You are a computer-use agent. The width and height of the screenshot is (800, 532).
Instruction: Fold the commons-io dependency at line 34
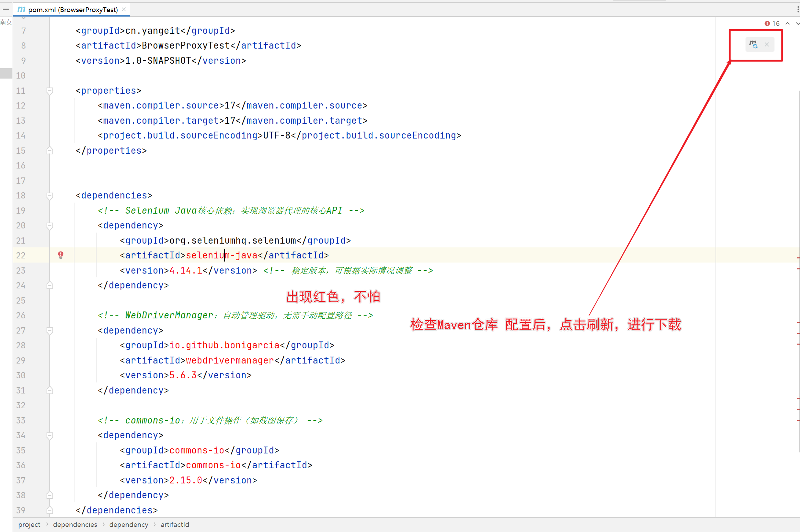click(50, 436)
